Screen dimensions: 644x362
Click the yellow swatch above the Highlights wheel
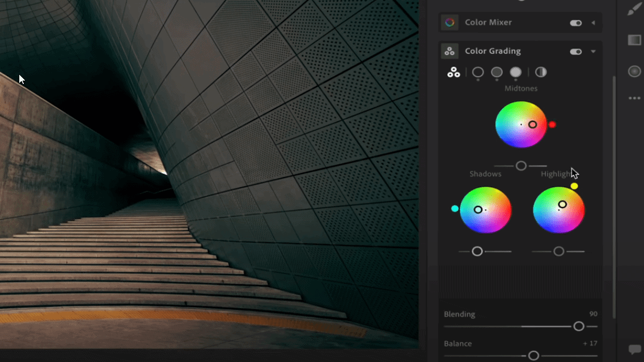click(x=574, y=186)
